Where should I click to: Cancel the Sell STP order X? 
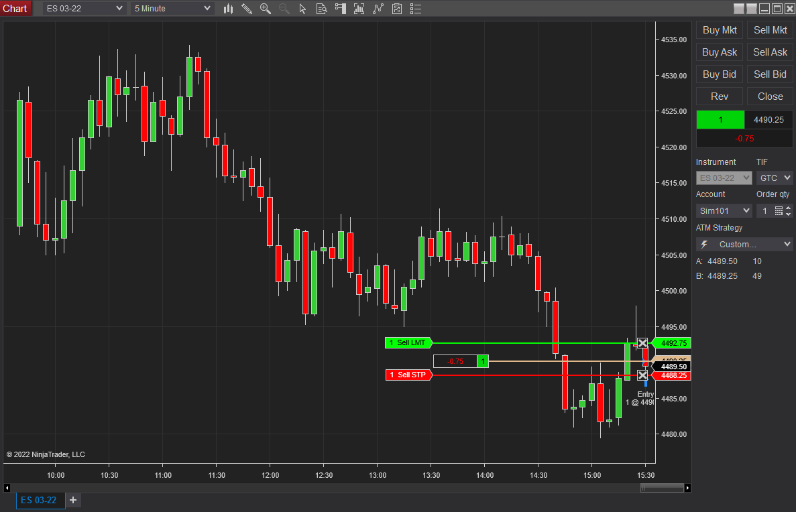(642, 376)
